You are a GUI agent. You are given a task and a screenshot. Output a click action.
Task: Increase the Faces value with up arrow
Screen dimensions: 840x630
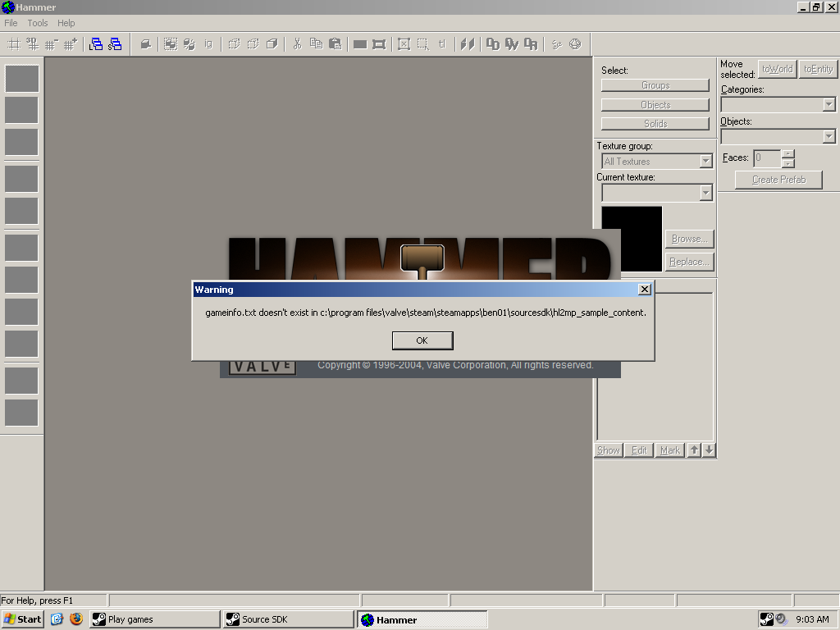[787, 154]
